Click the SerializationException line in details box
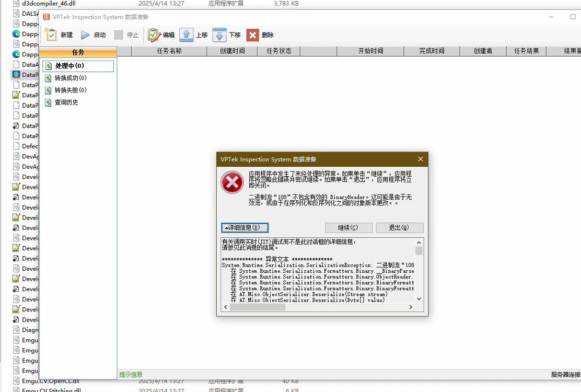 point(318,266)
